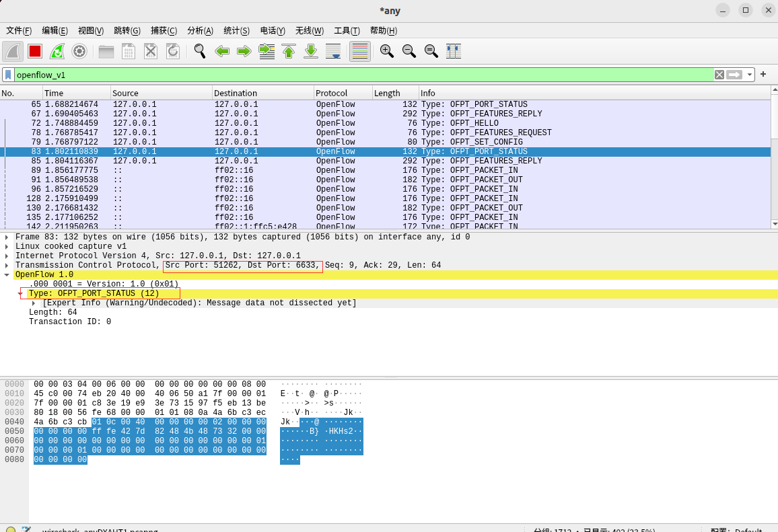This screenshot has height=532, width=778.
Task: Open the 工具(T) menu
Action: tap(347, 31)
